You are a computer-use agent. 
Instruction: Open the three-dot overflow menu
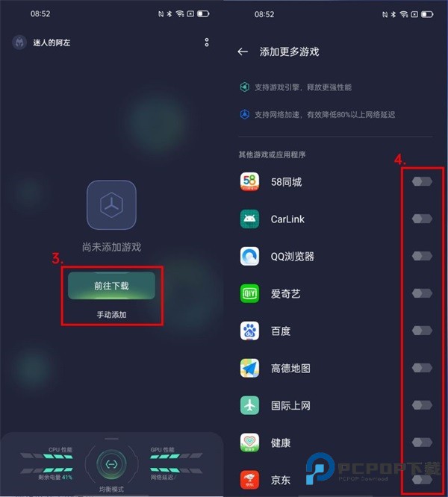click(x=207, y=43)
